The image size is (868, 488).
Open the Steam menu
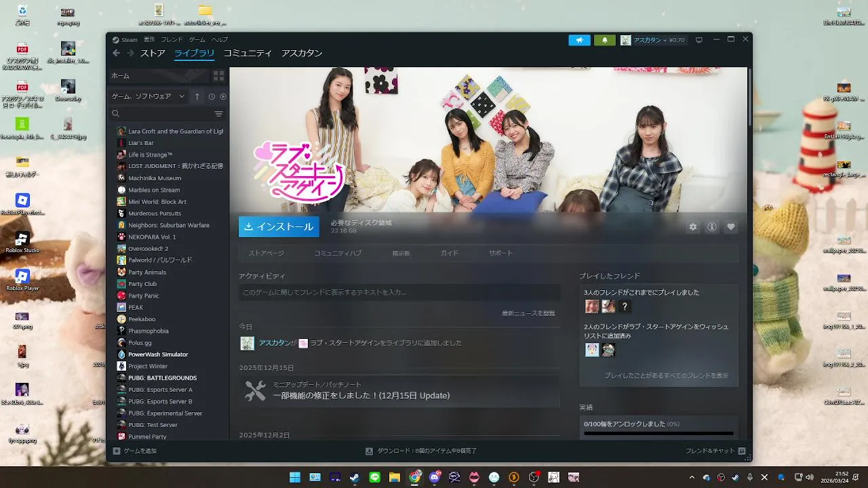tap(125, 40)
